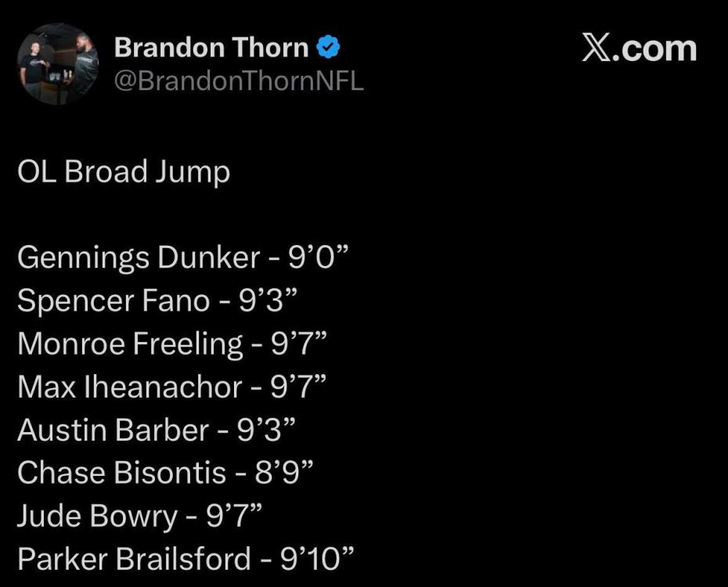The width and height of the screenshot is (728, 587).
Task: Click the name Jude Bowry
Action: pos(98,516)
